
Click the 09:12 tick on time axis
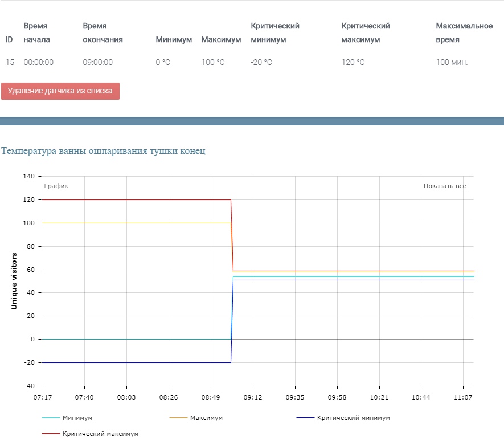(x=253, y=397)
